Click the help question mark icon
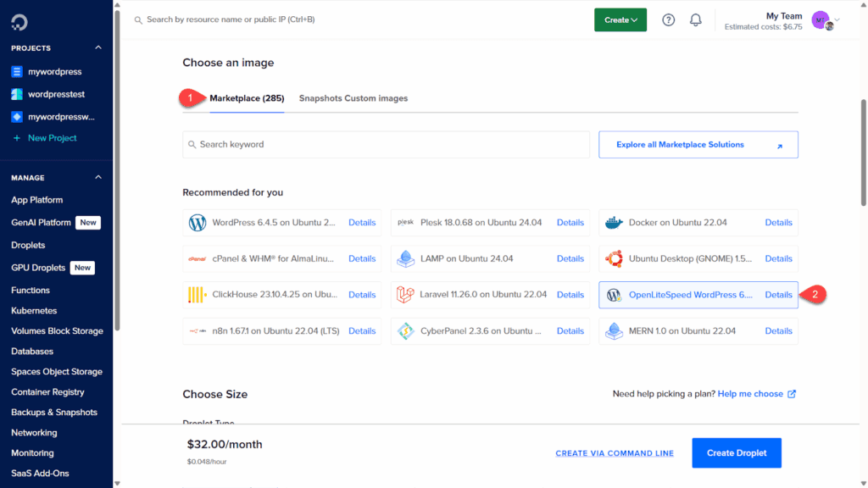This screenshot has width=868, height=488. 668,20
